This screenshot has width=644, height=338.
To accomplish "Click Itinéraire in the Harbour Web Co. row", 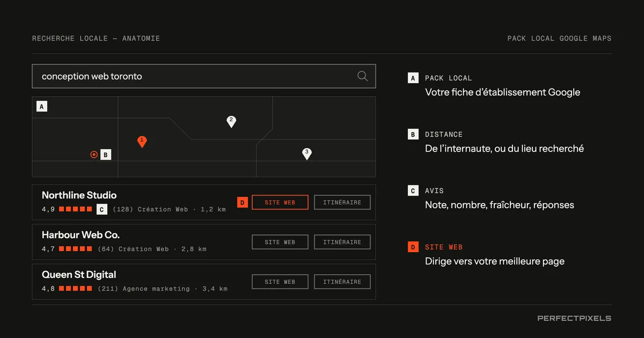I will [x=342, y=242].
